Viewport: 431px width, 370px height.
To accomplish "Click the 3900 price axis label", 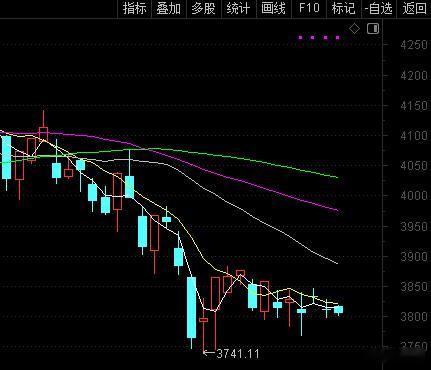I will coord(414,257).
